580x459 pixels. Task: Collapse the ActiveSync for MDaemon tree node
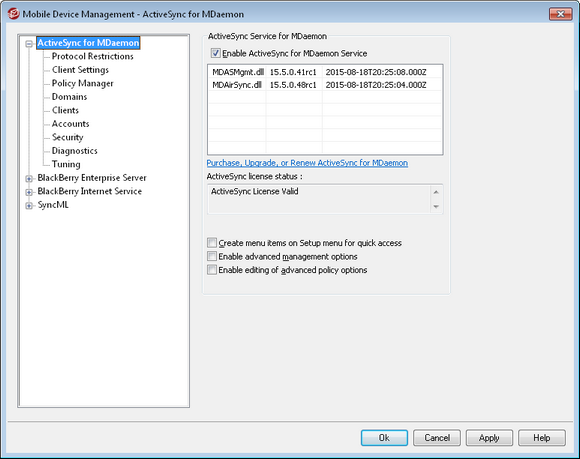[x=29, y=44]
